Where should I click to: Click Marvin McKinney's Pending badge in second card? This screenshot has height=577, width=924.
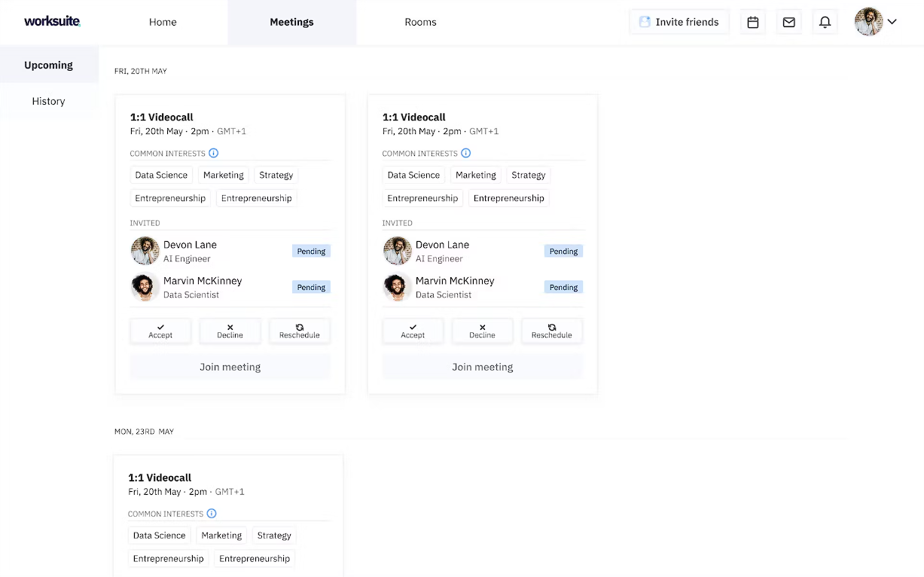tap(563, 287)
